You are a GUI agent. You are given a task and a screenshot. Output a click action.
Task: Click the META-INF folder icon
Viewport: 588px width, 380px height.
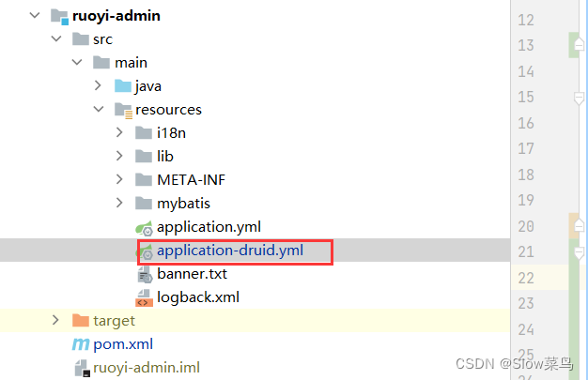144,180
